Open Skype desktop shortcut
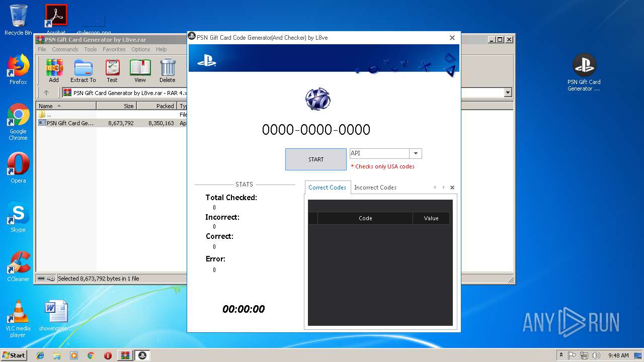 click(x=18, y=218)
